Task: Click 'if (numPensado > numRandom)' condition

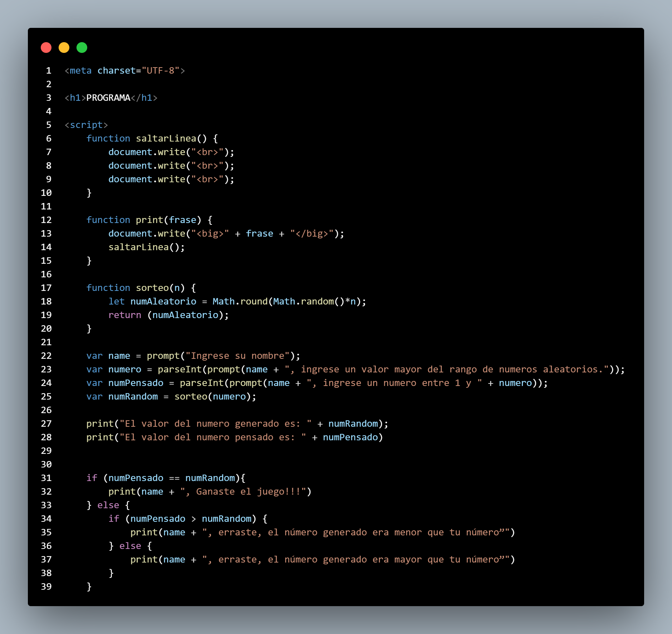Action: [182, 519]
